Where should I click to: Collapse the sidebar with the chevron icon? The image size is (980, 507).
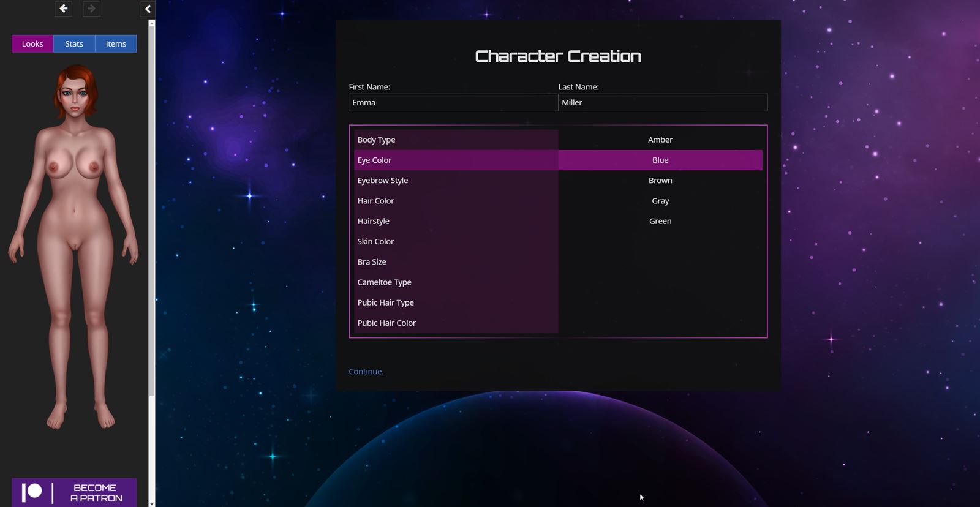click(148, 9)
